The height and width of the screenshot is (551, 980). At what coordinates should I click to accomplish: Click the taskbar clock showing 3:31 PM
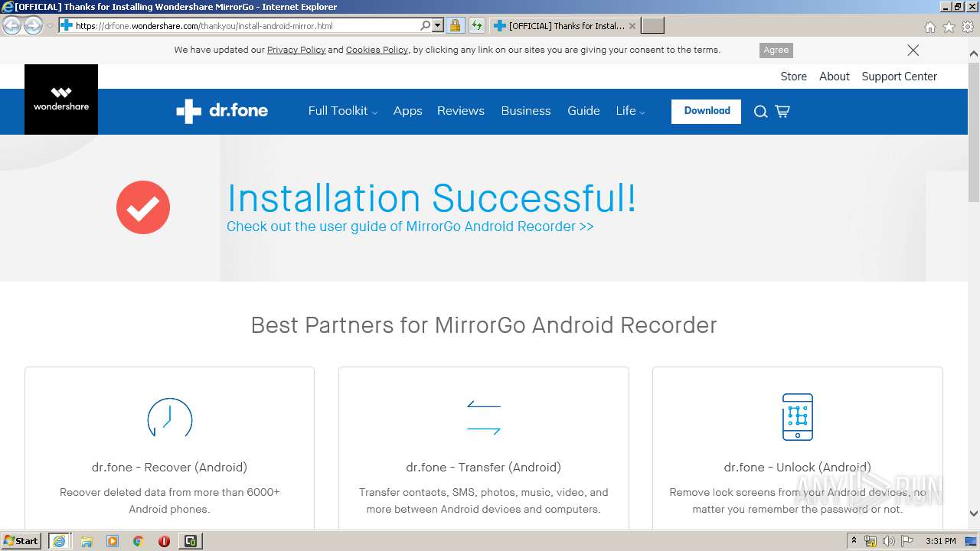tap(940, 541)
